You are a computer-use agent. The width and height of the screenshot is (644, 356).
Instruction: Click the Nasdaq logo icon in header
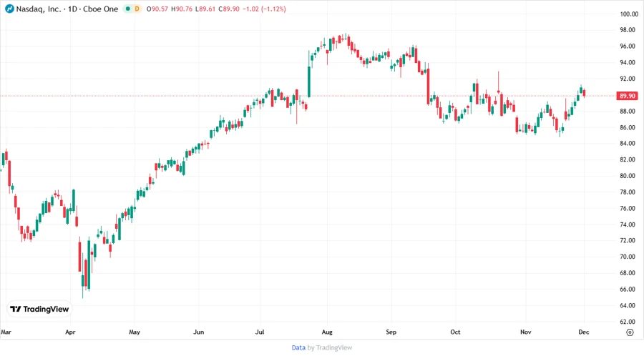[9, 9]
